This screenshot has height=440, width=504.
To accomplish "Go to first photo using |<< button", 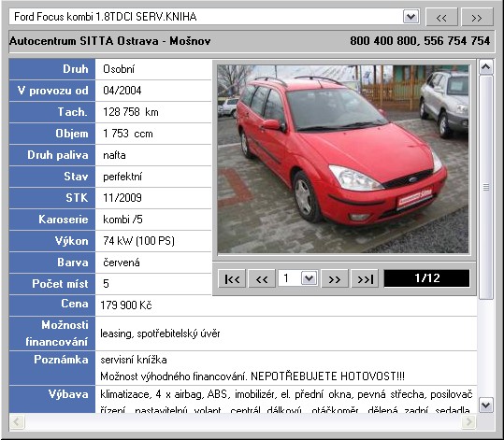I will click(x=233, y=278).
